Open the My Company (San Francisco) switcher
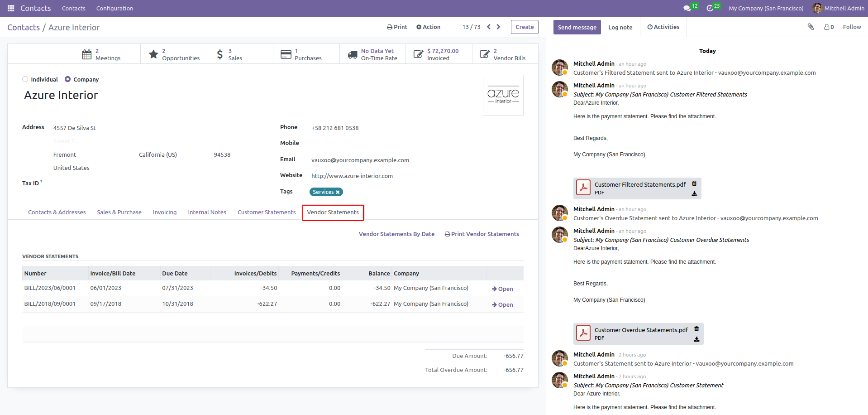Screen dimensions: 868x415 (766, 8)
